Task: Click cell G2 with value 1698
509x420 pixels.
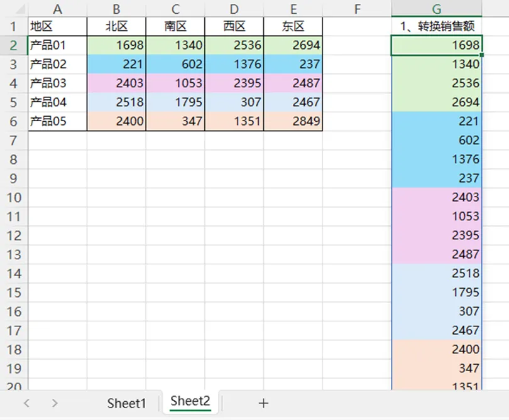Action: coord(437,45)
